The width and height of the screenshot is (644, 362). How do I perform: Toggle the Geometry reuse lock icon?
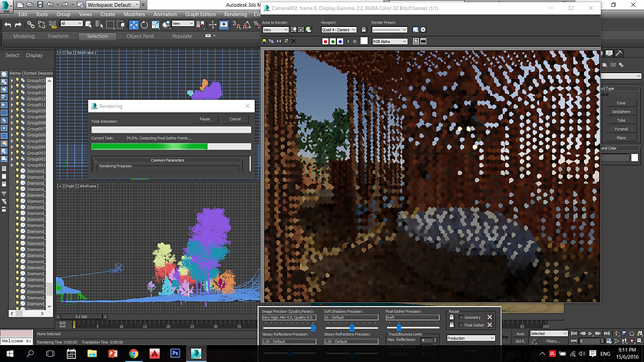pos(451,318)
